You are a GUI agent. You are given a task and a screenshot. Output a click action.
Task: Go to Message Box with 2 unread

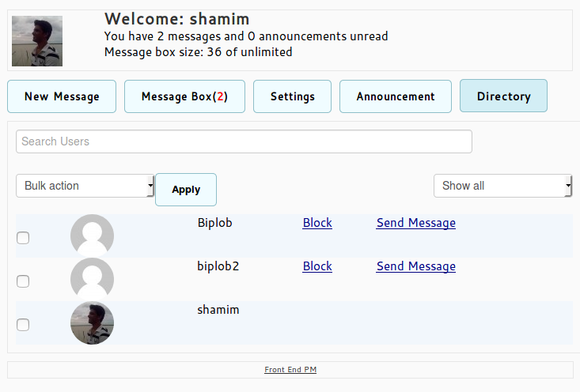pyautogui.click(x=184, y=96)
